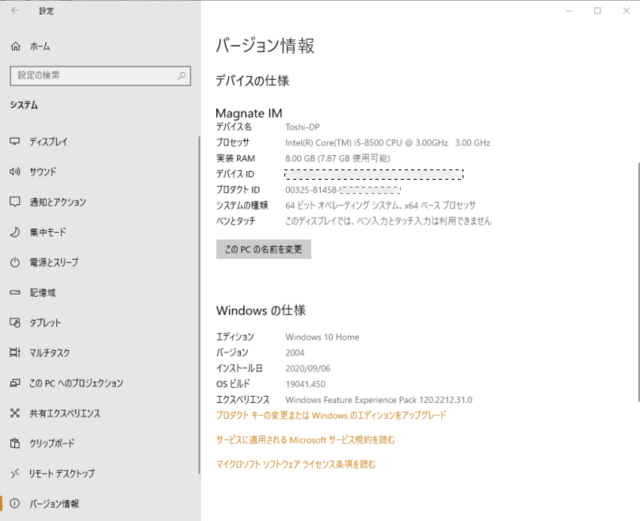Viewport: 640px width, 521px height.
Task: Close the Settings window
Action: pos(626,11)
